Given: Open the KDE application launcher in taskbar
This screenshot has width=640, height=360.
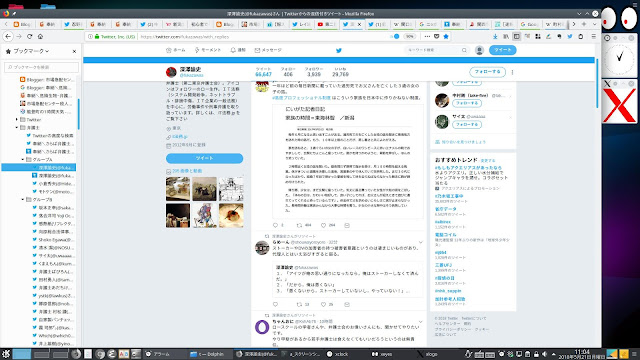Looking at the screenshot, I should 6,354.
